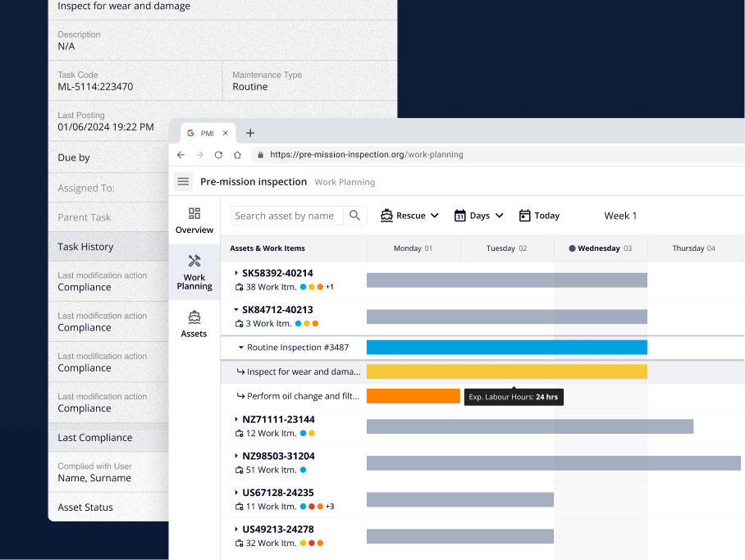745x560 pixels.
Task: Expand asset SK58392-40214 row
Action: 236,273
